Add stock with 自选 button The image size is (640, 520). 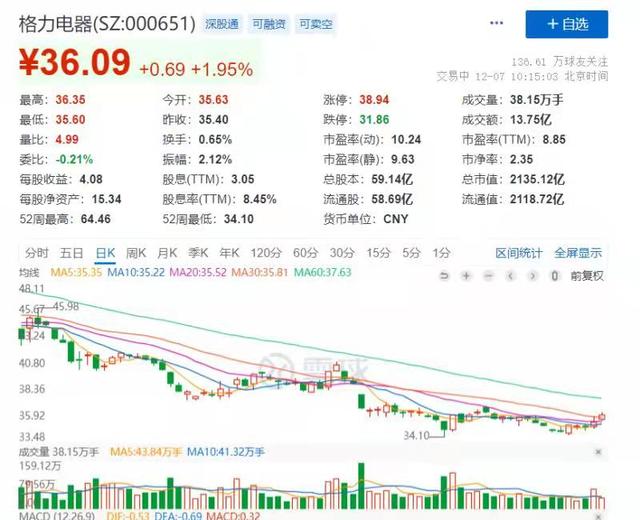[x=567, y=24]
